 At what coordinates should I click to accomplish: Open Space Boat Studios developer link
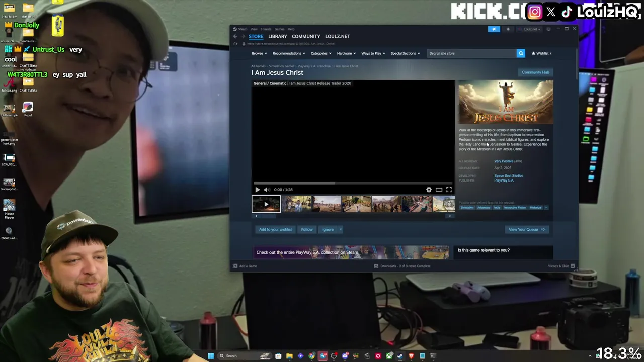point(508,176)
